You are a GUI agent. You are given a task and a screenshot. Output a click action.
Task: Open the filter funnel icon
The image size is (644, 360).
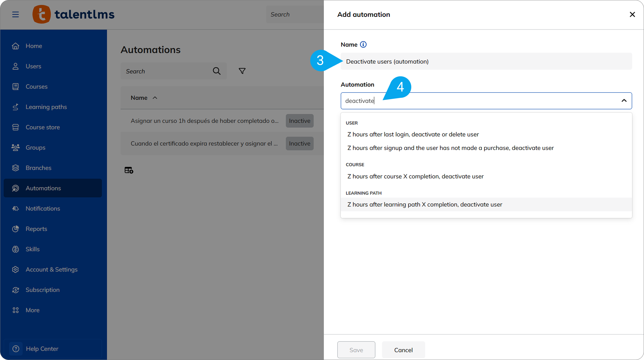pyautogui.click(x=242, y=71)
